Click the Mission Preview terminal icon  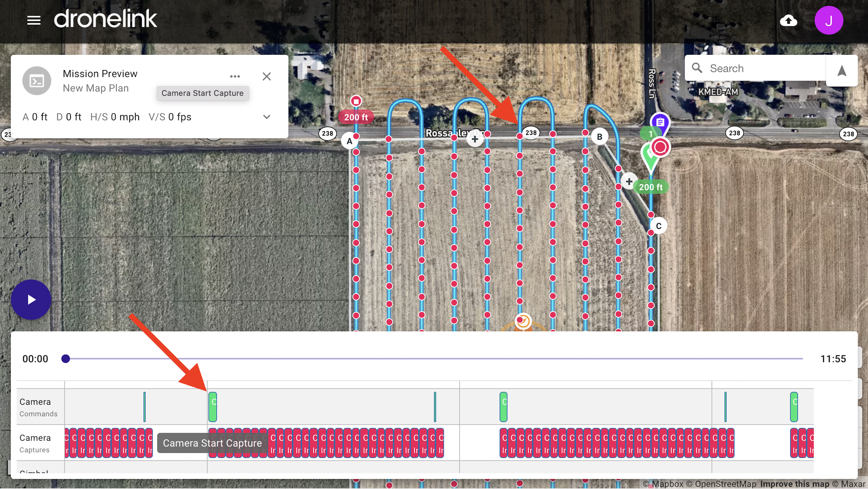(x=37, y=81)
